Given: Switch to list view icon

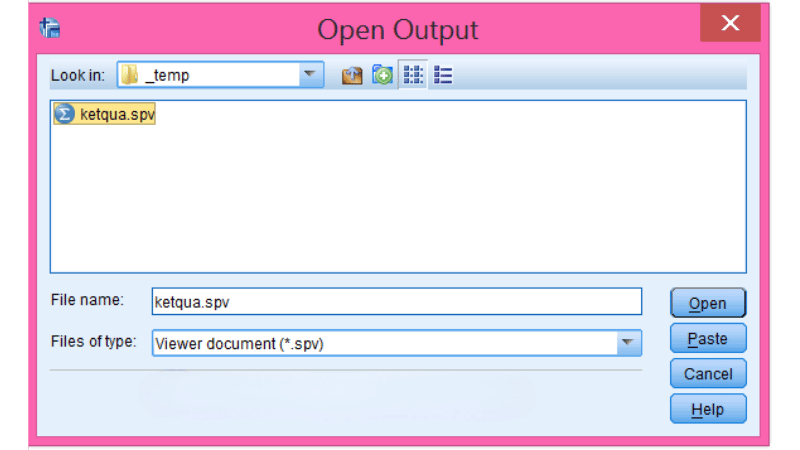Looking at the screenshot, I should (x=413, y=75).
